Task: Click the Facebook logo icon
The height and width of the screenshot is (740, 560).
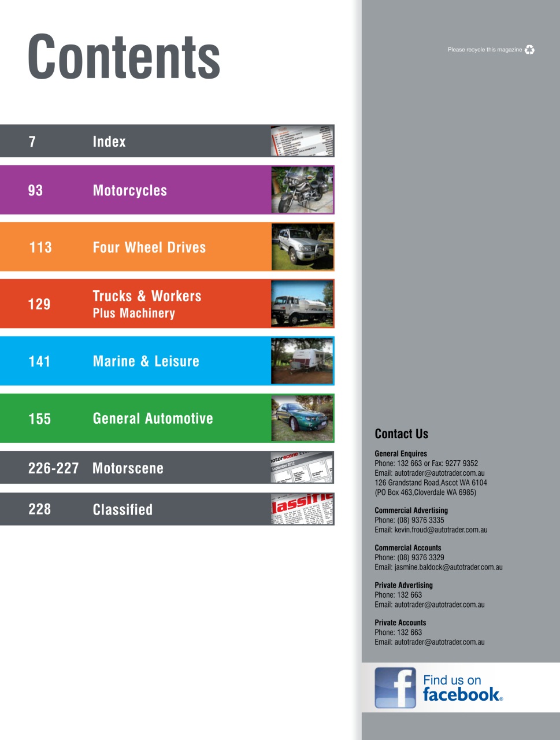Action: click(x=396, y=687)
